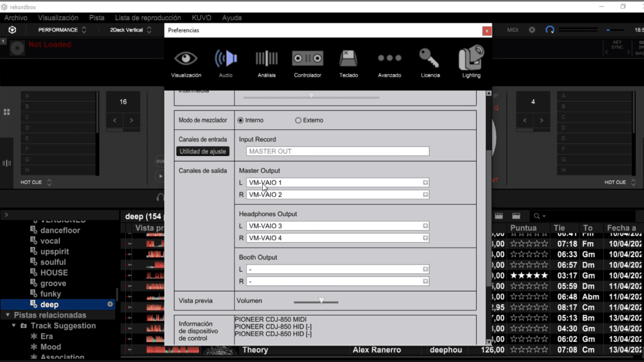644x362 pixels.
Task: Close the Preferencias dialog
Action: tap(487, 31)
